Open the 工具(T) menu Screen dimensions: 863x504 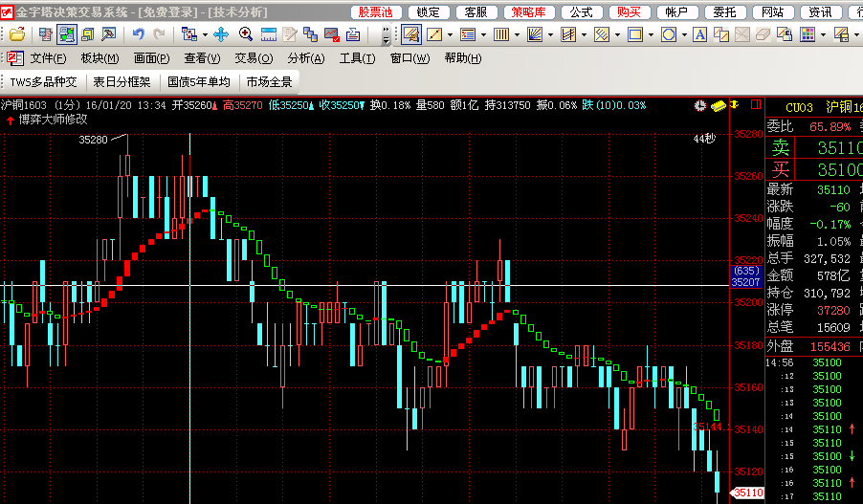[357, 58]
